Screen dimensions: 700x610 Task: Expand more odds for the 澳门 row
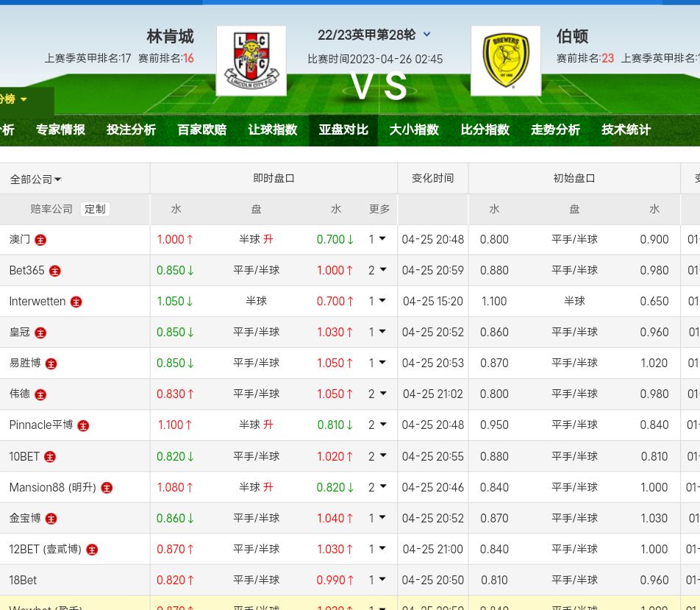click(x=377, y=239)
